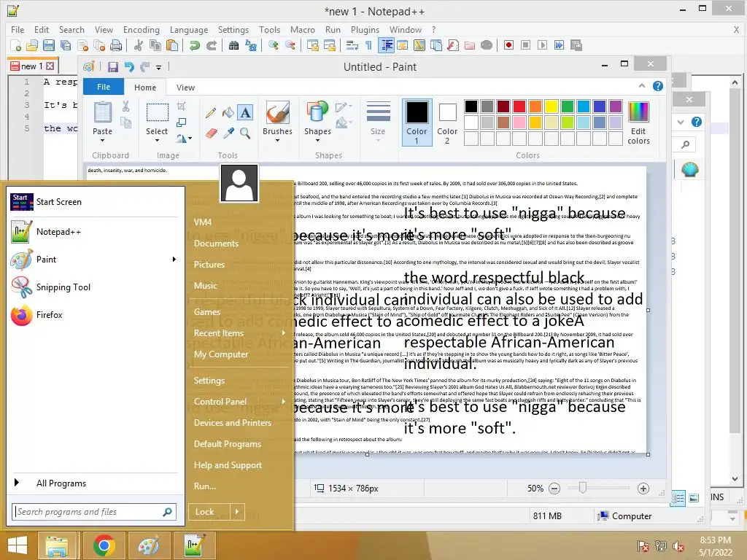The width and height of the screenshot is (747, 560).
Task: Click clock showing 8:53 PM
Action: click(x=715, y=540)
